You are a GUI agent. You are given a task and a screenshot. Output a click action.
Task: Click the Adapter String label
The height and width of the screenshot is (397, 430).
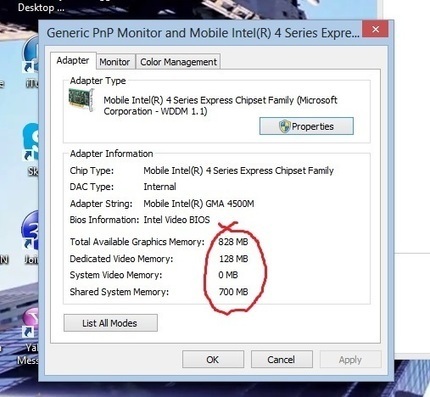pyautogui.click(x=101, y=204)
